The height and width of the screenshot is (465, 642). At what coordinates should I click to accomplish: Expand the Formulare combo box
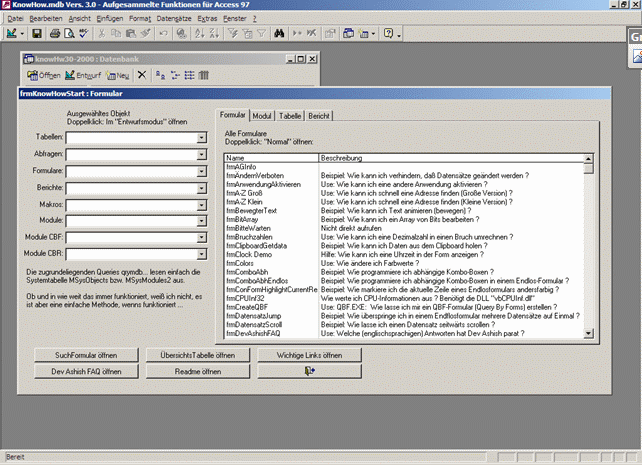click(201, 171)
